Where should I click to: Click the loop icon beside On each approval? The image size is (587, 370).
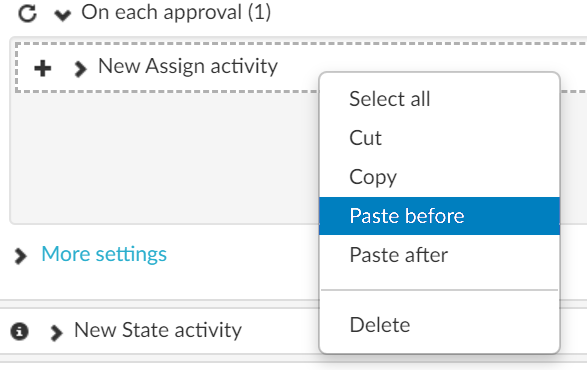(x=28, y=14)
